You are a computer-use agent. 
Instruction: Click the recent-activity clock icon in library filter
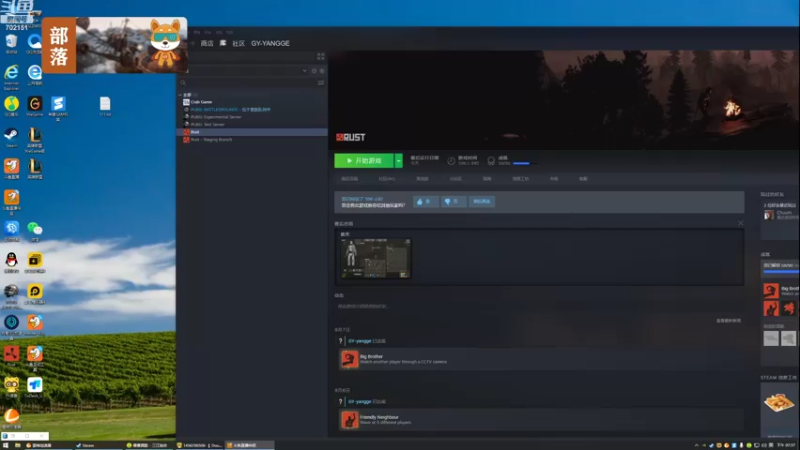coord(314,71)
